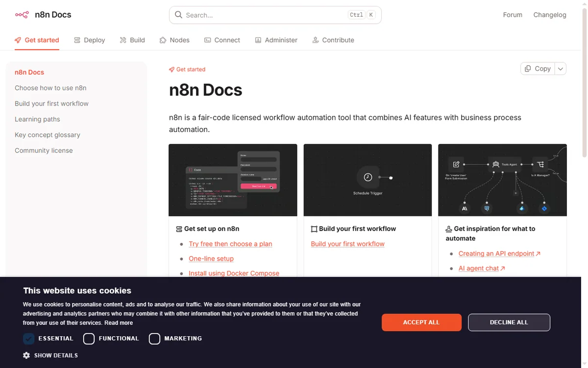The image size is (588, 368).
Task: Open Try free then choose a plan link
Action: pyautogui.click(x=230, y=244)
